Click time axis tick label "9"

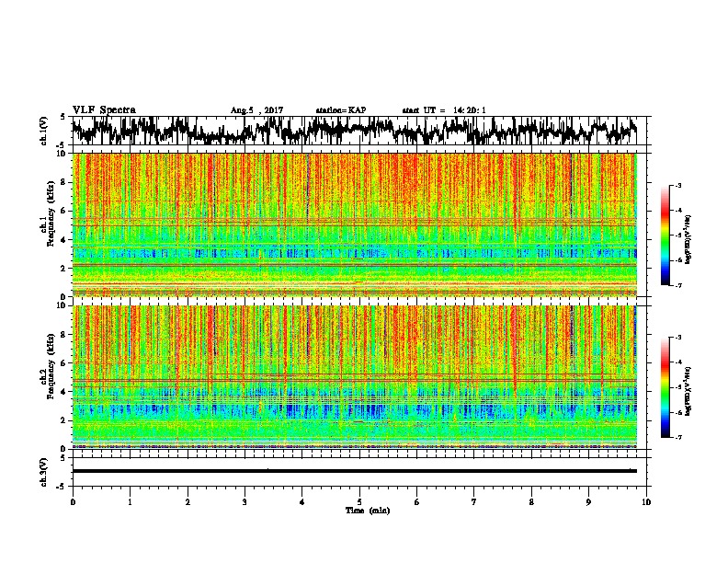click(588, 502)
